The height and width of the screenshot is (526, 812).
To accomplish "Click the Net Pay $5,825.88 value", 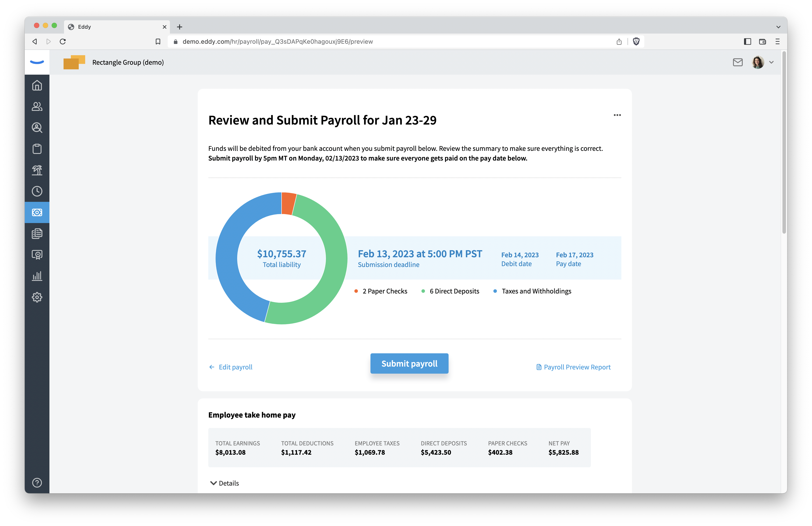I will [564, 452].
